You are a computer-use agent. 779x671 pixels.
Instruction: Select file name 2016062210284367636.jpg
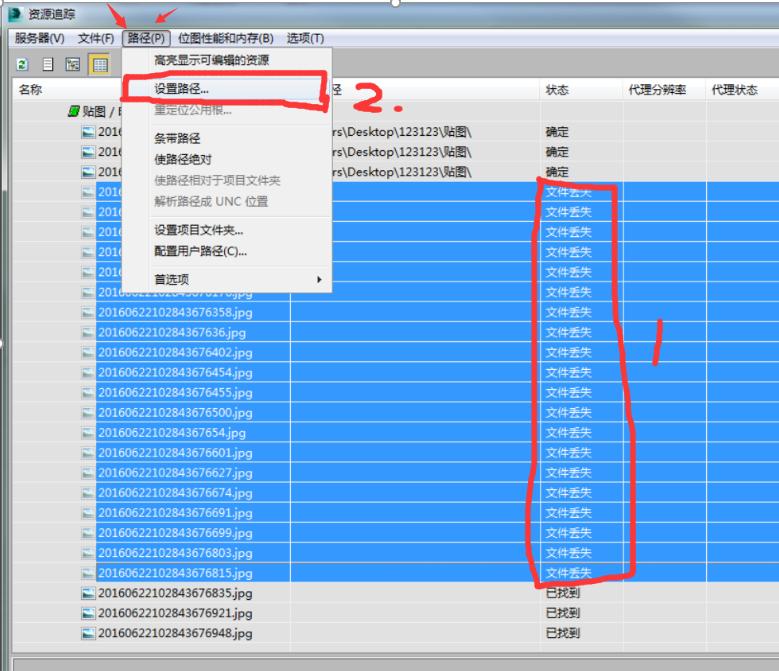pyautogui.click(x=172, y=333)
